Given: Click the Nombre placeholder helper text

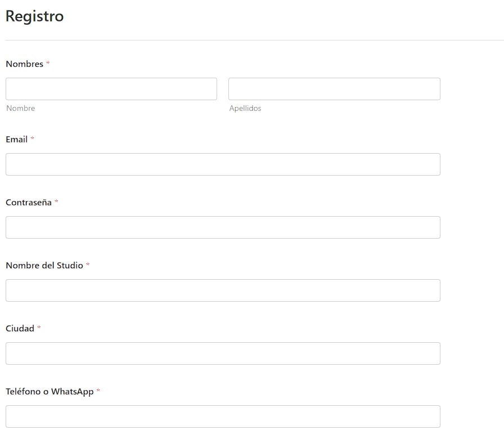Looking at the screenshot, I should tap(20, 108).
